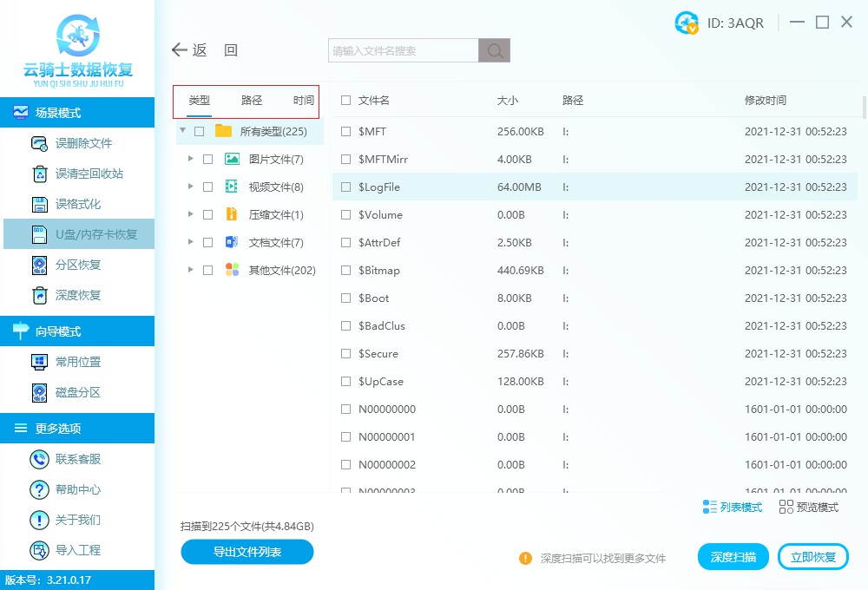Select the 磁盘分区 disk icon
This screenshot has width=868, height=590.
point(39,392)
